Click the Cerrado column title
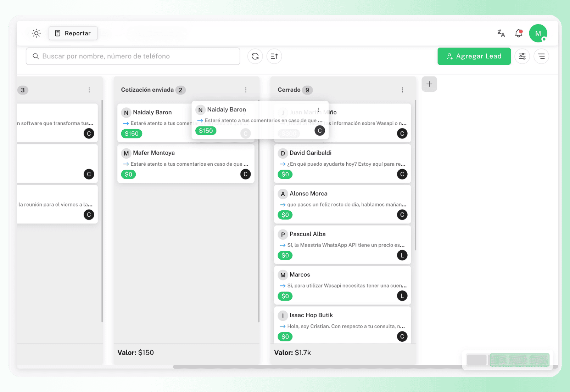The height and width of the screenshot is (392, 570). click(x=289, y=90)
